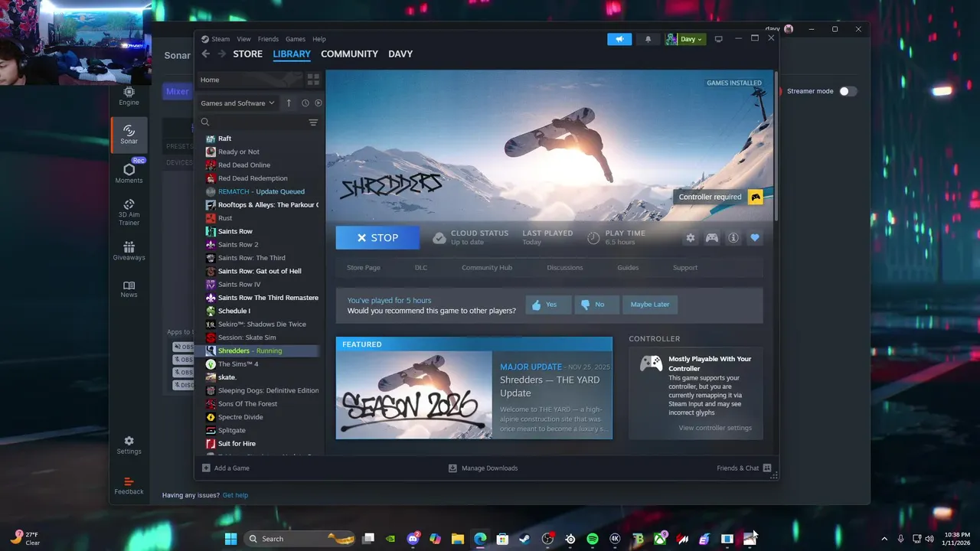Open Shredders Guides tab
Viewport: 980px width, 551px height.
[x=628, y=268]
